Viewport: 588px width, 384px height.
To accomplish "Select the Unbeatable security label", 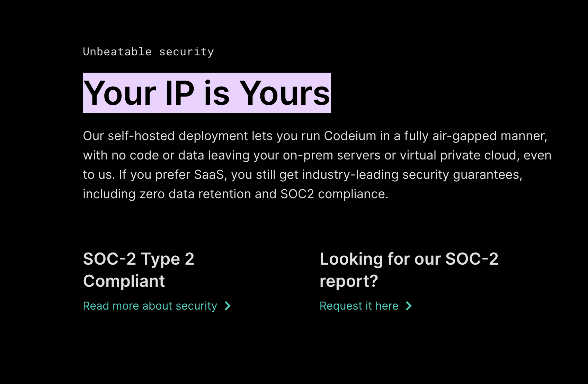I will pyautogui.click(x=149, y=52).
